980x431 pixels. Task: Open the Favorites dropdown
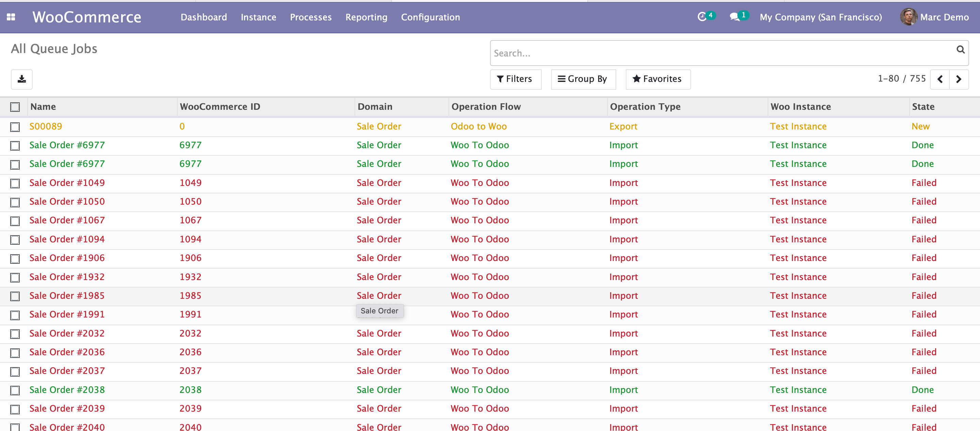657,79
